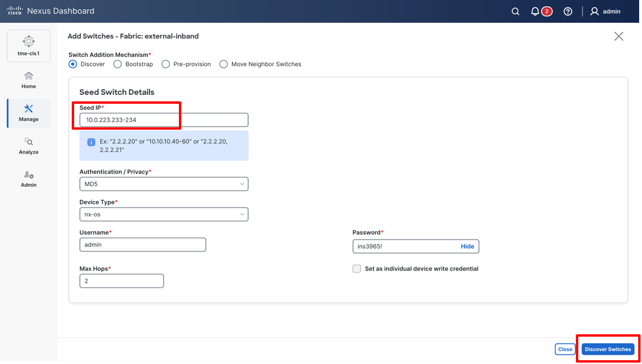Close the Add Switches dialog with X

click(x=619, y=36)
